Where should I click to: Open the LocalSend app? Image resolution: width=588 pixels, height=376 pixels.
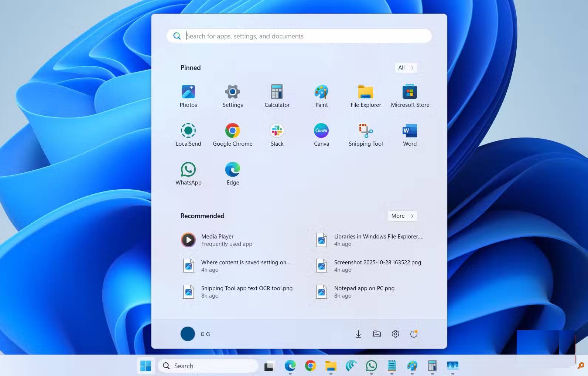[188, 135]
